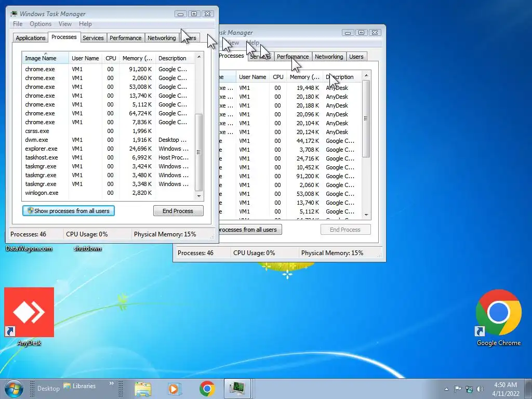The image size is (532, 399).
Task: Open Chrome from the taskbar
Action: [207, 389]
